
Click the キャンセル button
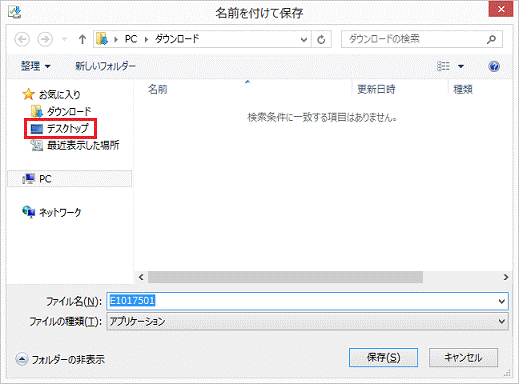click(463, 358)
